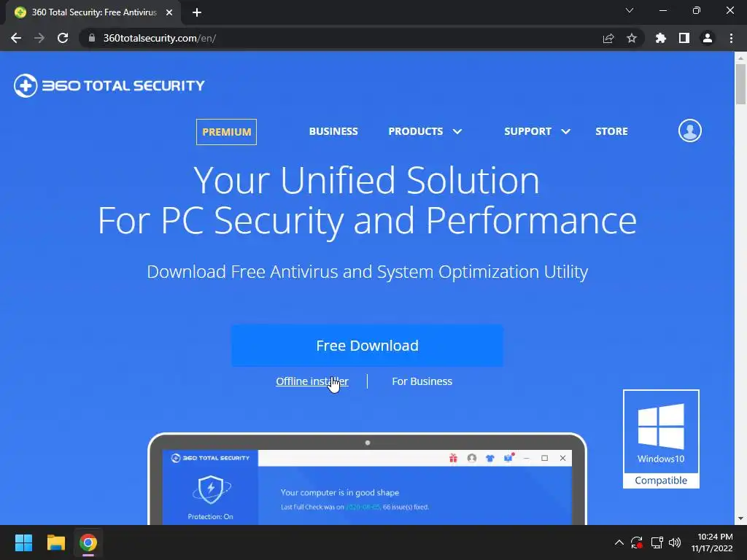Close the 360 Total Security tab
Image resolution: width=747 pixels, height=560 pixels.
pos(169,12)
